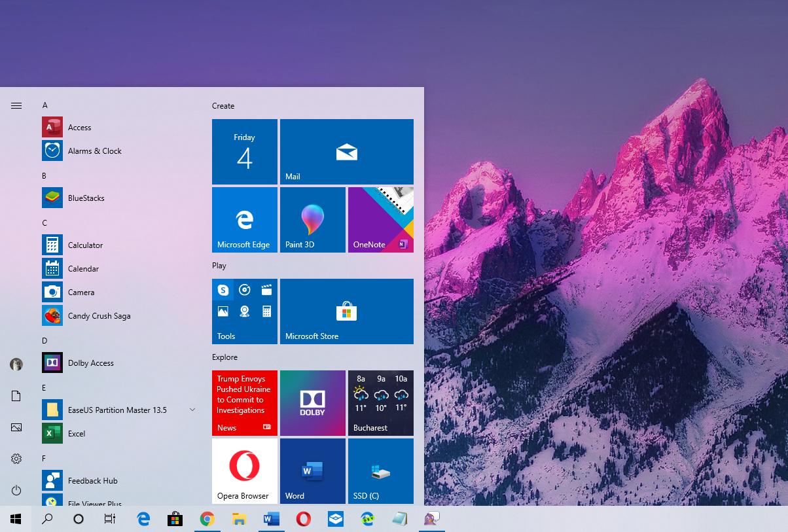Click the Windows Start button on taskbar
Screen dimensions: 788x532
[16, 519]
